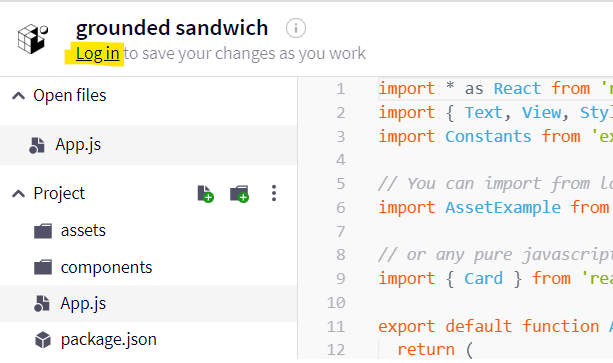Collapse the Open files section chevron
Screen dimensions: 613x363
click(x=18, y=95)
